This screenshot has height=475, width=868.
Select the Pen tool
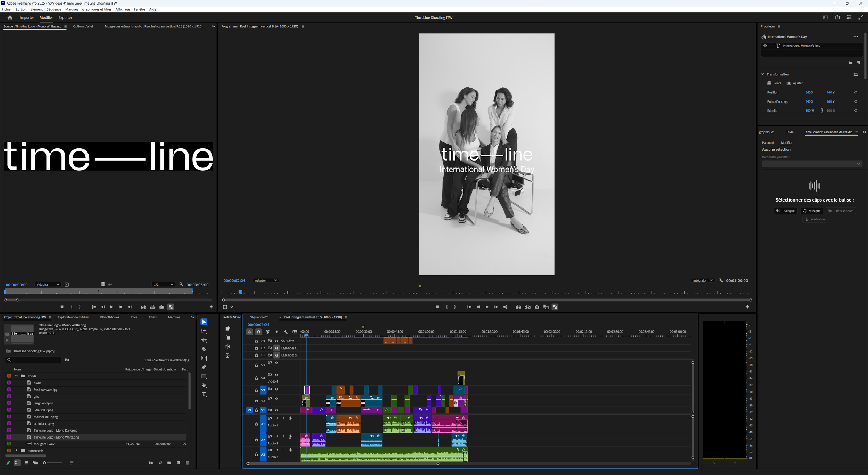coord(204,367)
